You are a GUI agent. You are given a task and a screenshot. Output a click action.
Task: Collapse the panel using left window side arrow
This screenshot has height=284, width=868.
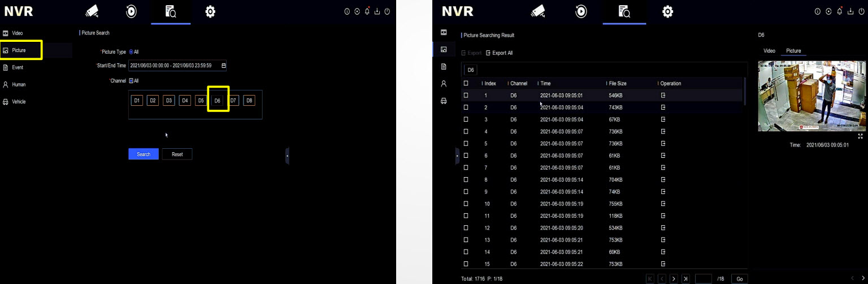[x=287, y=156]
